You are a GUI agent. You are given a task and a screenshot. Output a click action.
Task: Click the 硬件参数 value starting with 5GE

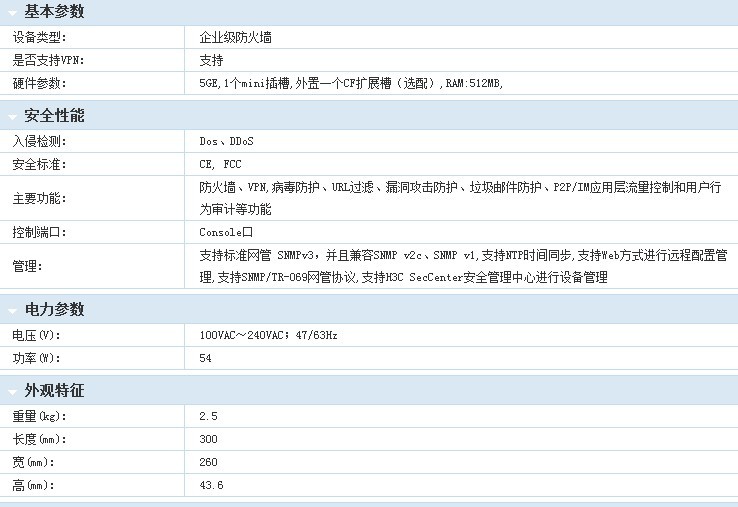click(x=351, y=84)
